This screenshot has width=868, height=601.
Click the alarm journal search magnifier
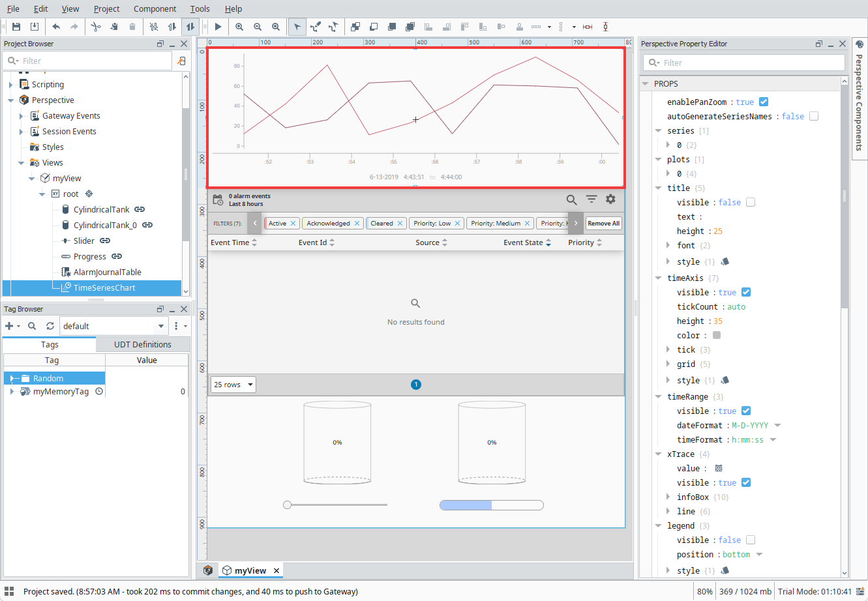point(571,199)
